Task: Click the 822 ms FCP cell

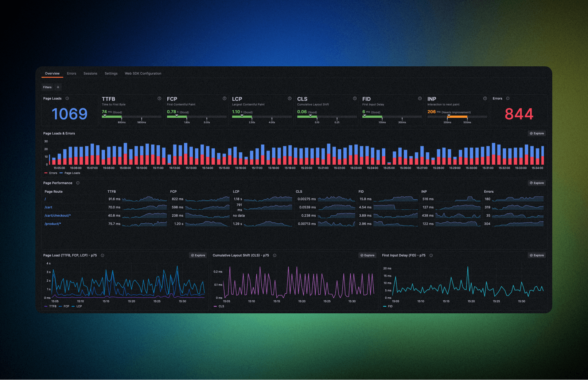Action: coord(178,199)
